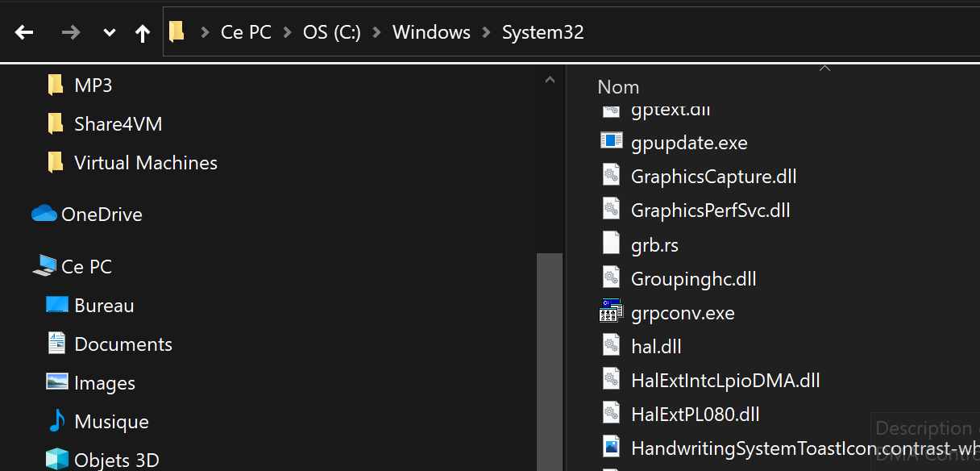Select Virtual Machines folder icon

click(x=55, y=162)
